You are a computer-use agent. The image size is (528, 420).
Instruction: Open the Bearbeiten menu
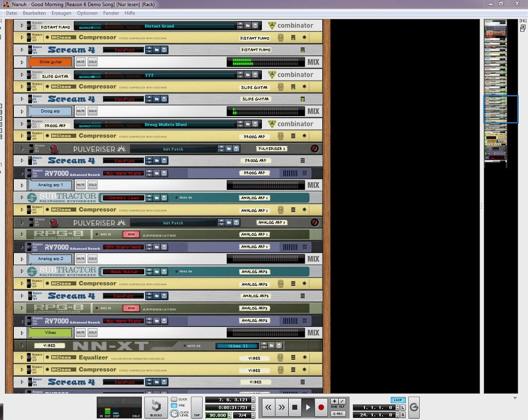tap(34, 13)
